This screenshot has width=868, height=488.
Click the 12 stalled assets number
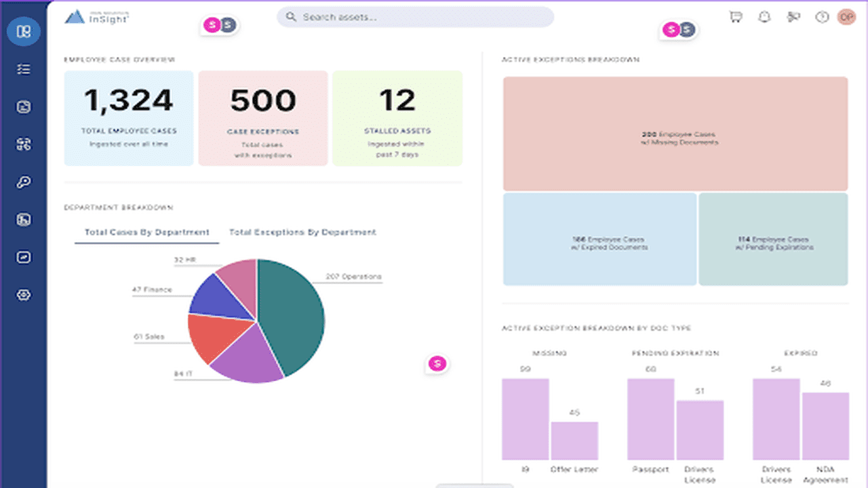pos(397,101)
